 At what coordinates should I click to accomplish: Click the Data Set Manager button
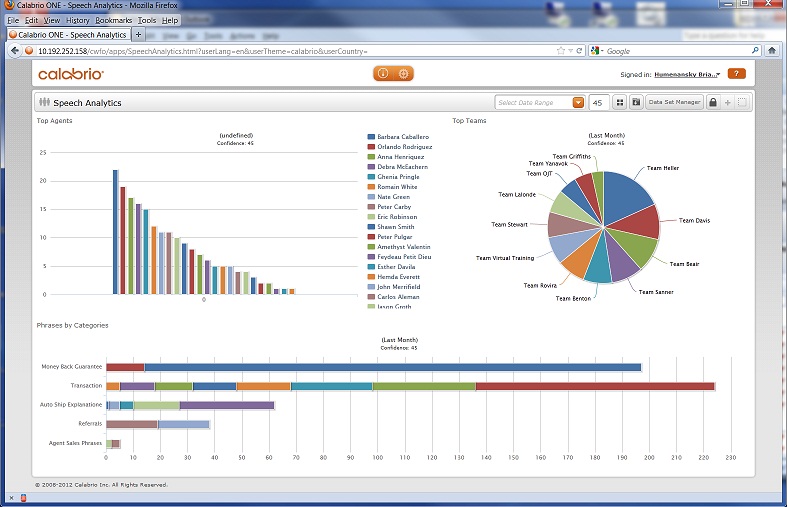674,102
